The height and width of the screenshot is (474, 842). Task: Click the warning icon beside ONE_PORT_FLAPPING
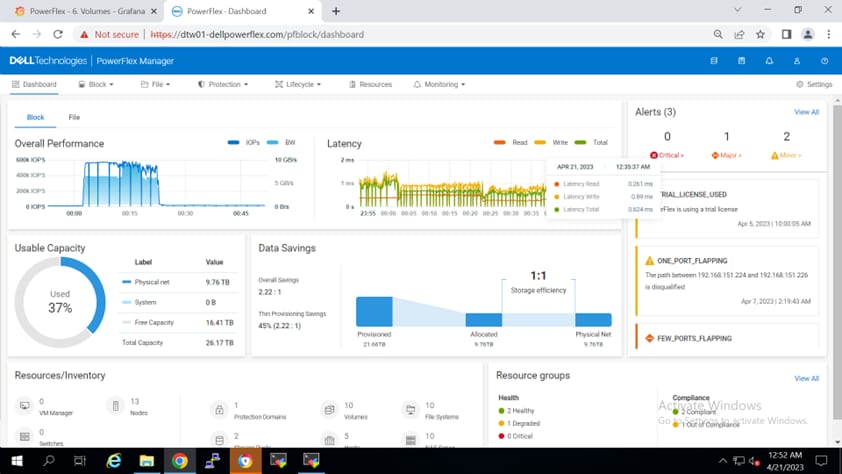point(649,261)
